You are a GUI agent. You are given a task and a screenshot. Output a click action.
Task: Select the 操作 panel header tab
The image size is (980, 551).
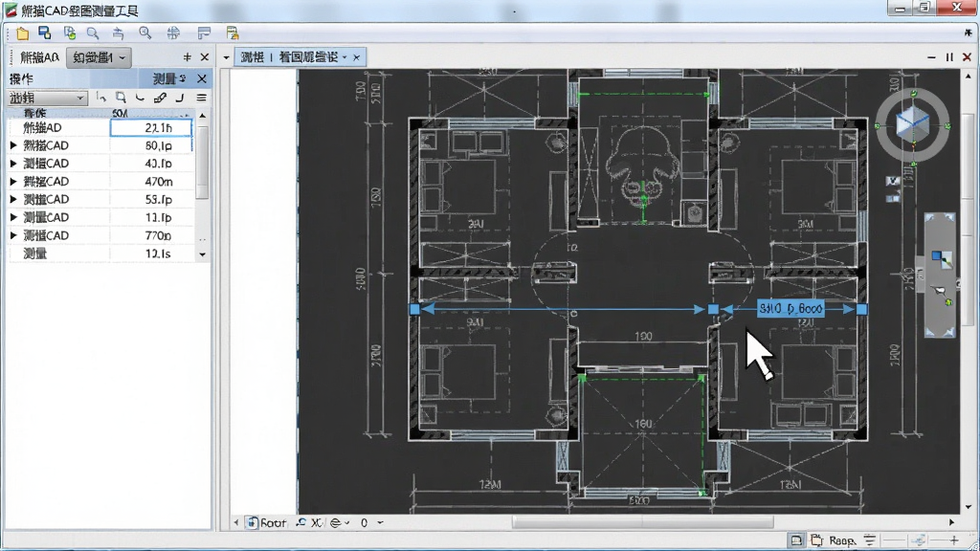(x=22, y=78)
